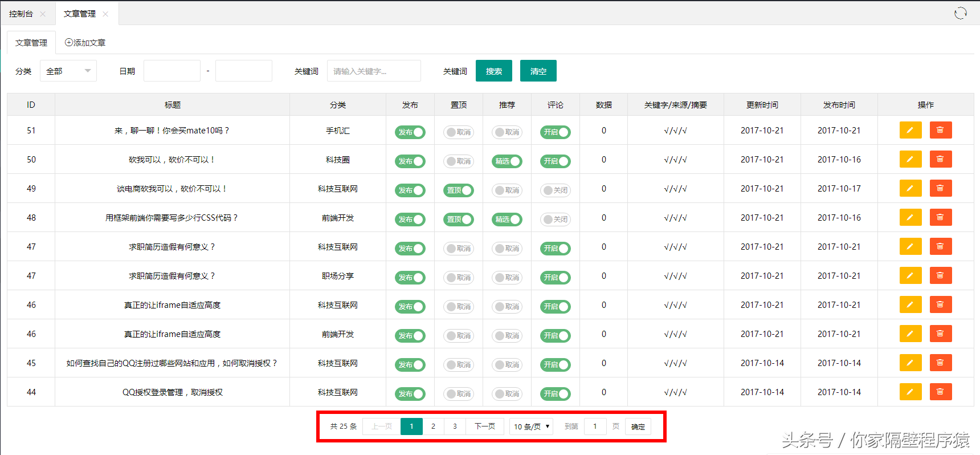Click the 手机汇 category cell
Image resolution: width=980 pixels, height=455 pixels.
[x=338, y=131]
